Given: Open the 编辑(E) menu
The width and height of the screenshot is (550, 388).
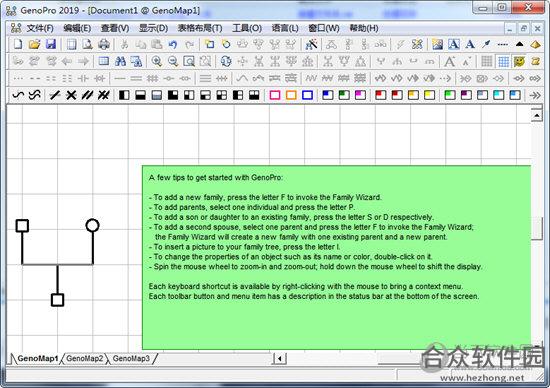Looking at the screenshot, I should [x=77, y=28].
